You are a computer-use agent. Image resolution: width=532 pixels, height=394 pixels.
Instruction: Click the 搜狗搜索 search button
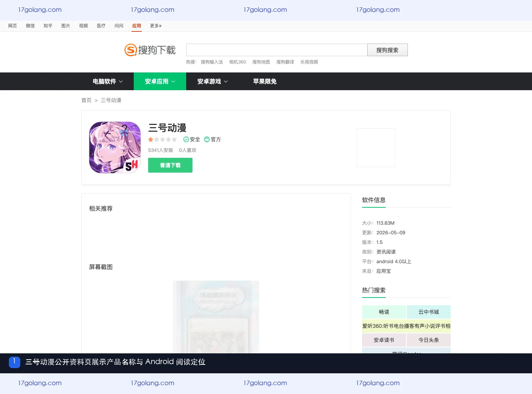pyautogui.click(x=388, y=50)
